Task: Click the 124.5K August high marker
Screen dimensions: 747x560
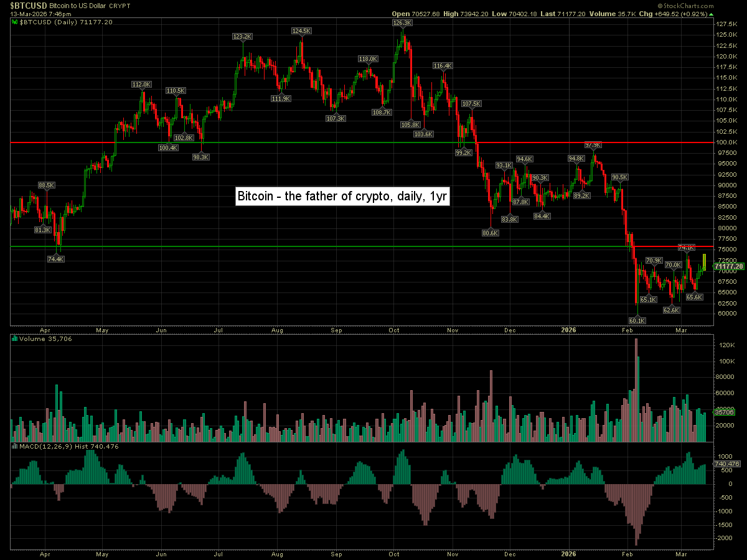Action: tap(301, 30)
